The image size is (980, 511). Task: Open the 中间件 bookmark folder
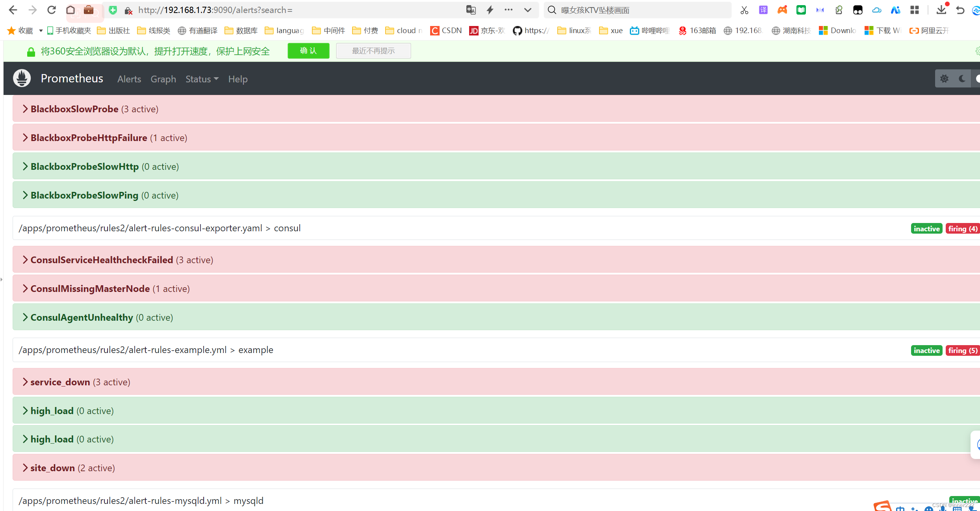(329, 30)
